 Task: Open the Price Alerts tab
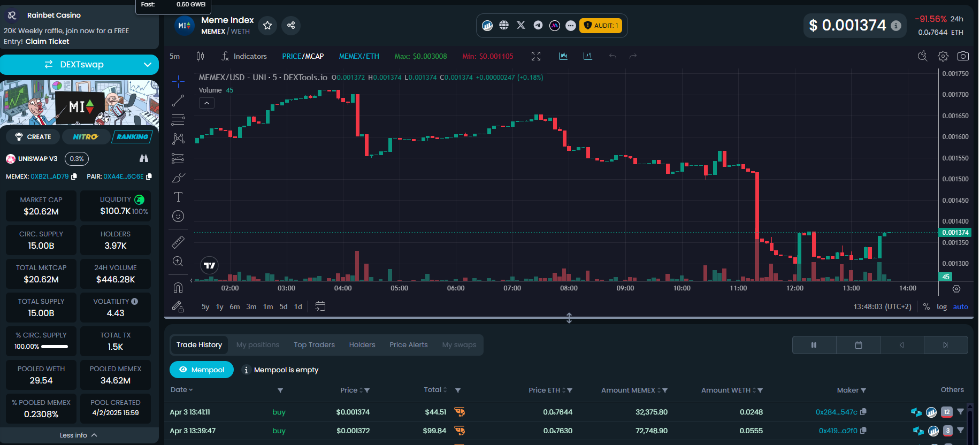click(x=409, y=345)
